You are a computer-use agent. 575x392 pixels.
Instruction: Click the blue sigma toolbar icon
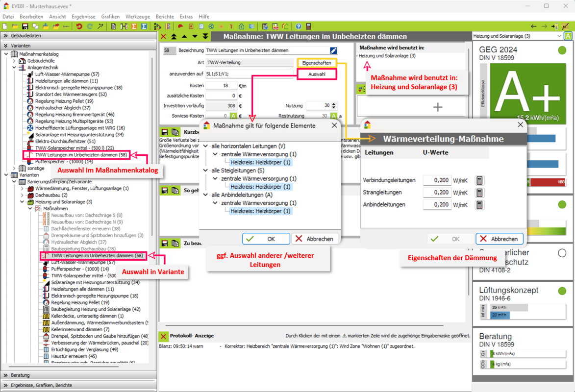(144, 26)
